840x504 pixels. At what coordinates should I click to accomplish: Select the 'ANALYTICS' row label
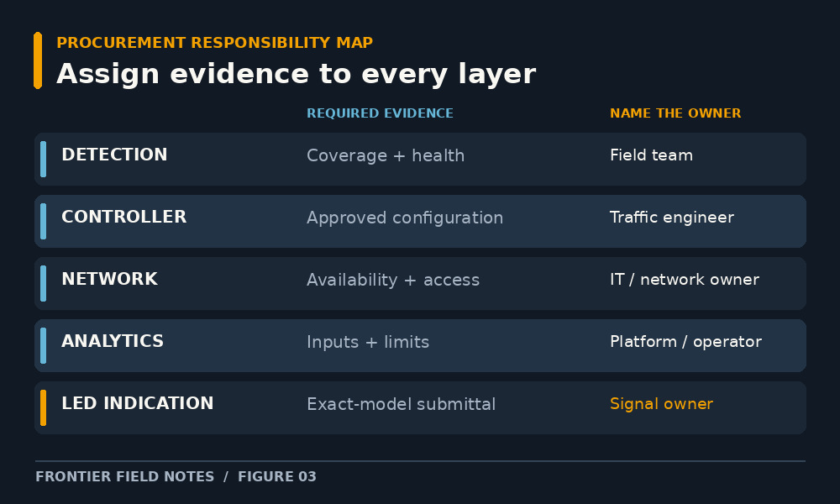click(112, 341)
